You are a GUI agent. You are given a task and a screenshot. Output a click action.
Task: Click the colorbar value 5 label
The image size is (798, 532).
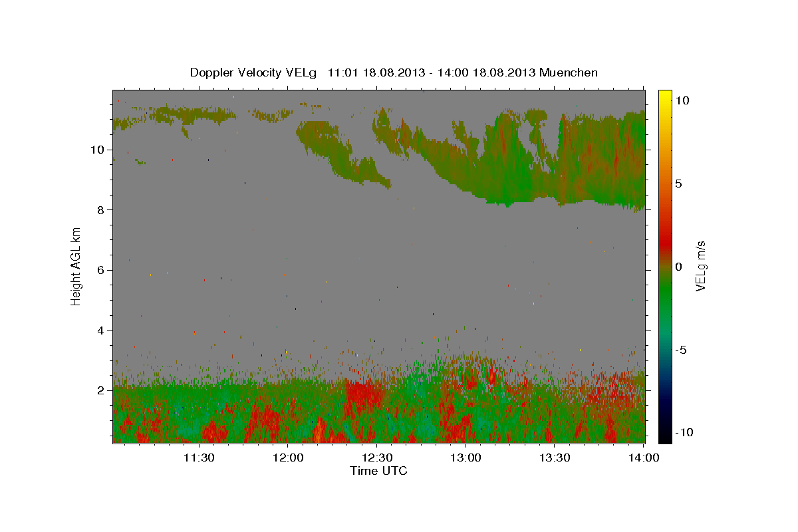coord(678,184)
